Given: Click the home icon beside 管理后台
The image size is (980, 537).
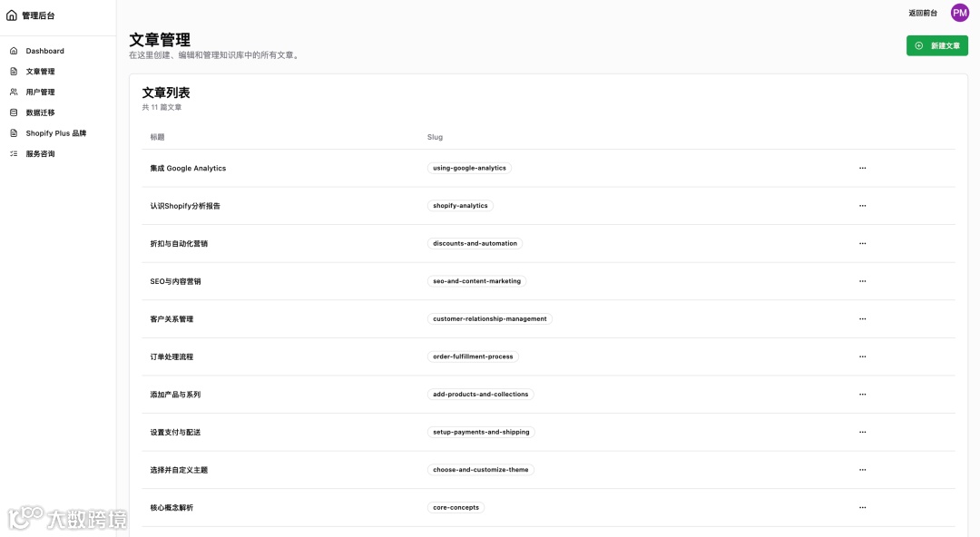Looking at the screenshot, I should click(x=11, y=15).
